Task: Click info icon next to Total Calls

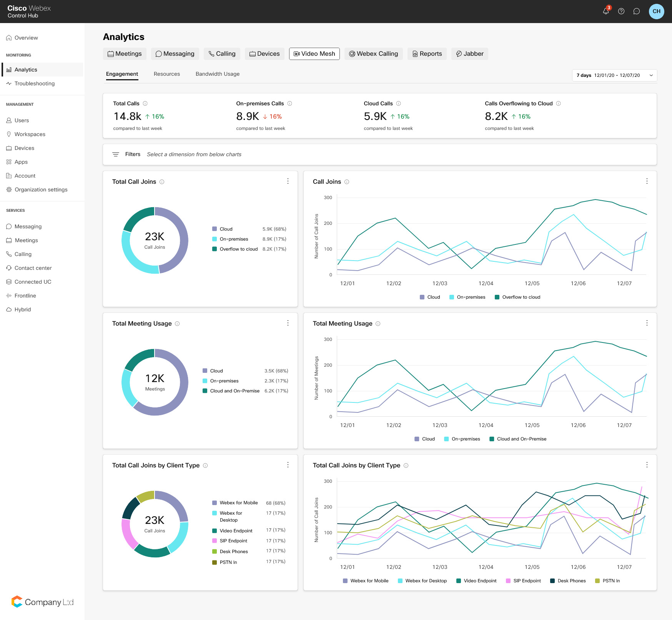Action: (145, 103)
